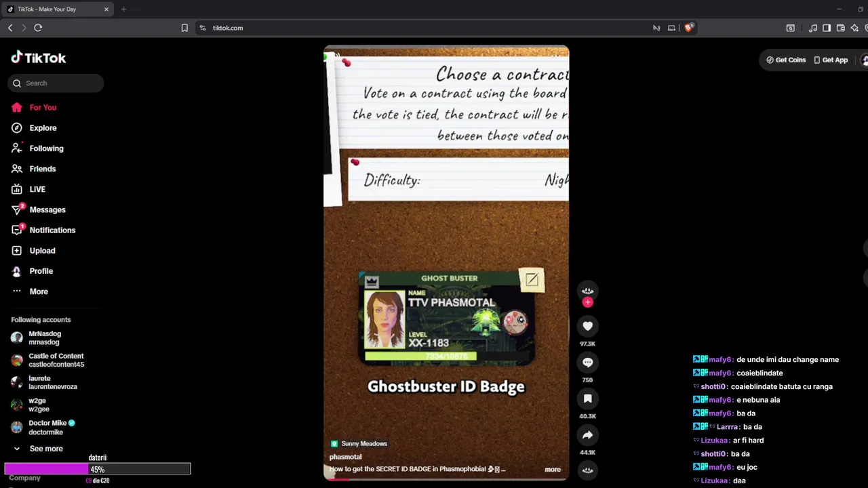
Task: Reload the page
Action: (38, 28)
